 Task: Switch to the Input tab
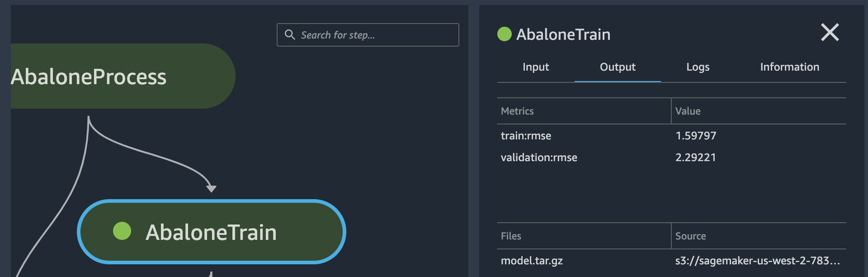coord(536,67)
